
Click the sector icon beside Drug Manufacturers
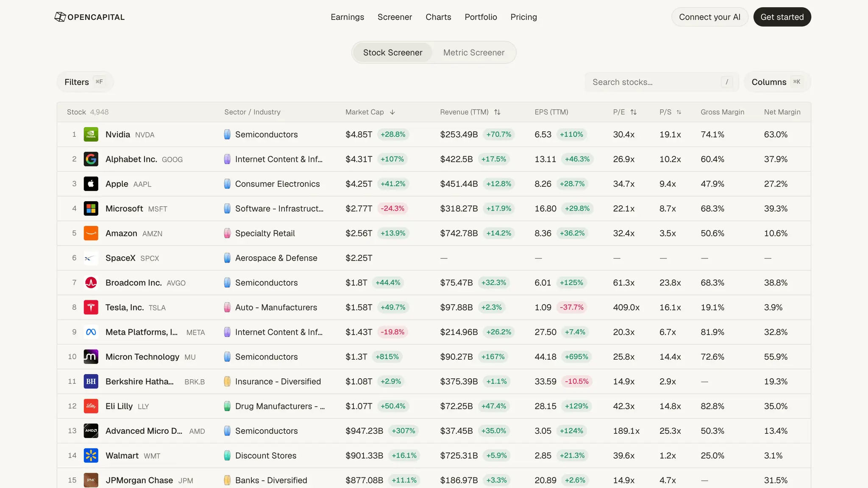click(x=227, y=406)
